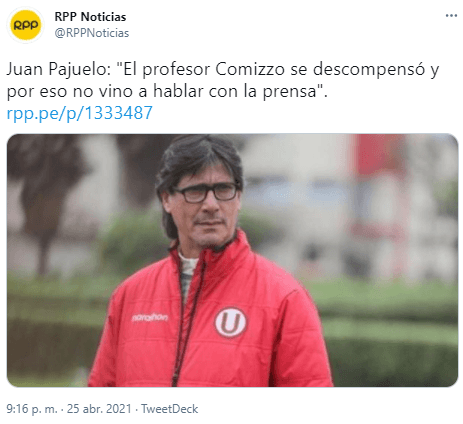The image size is (463, 424).
Task: Click the RPP Noticias display name
Action: [x=90, y=17]
